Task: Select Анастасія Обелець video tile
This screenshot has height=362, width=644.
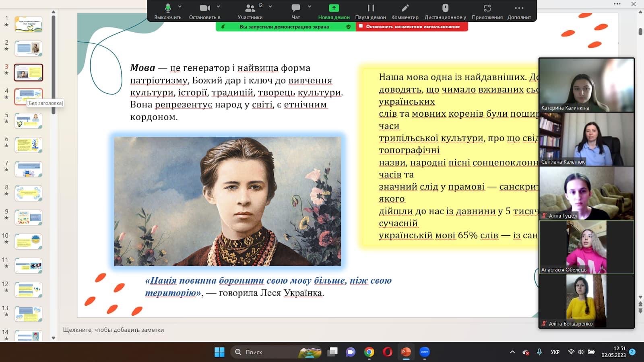Action: coord(586,247)
